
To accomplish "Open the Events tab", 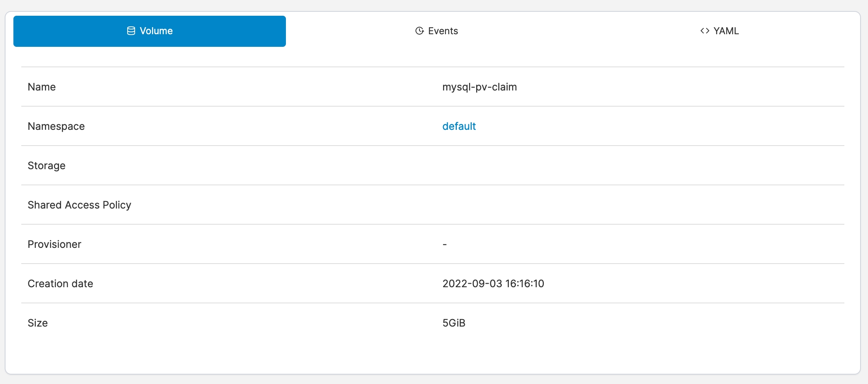I will [437, 31].
